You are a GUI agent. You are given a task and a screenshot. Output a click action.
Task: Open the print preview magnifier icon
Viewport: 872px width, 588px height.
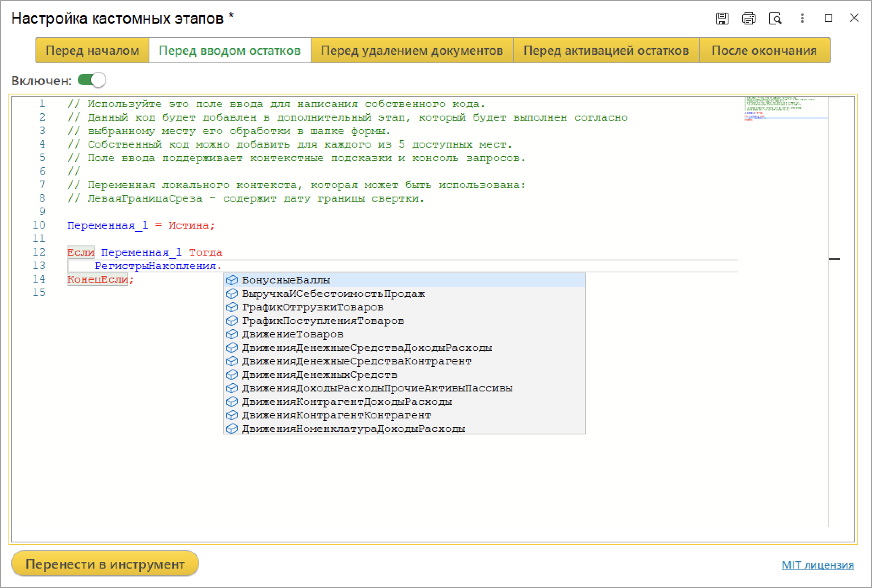[775, 19]
